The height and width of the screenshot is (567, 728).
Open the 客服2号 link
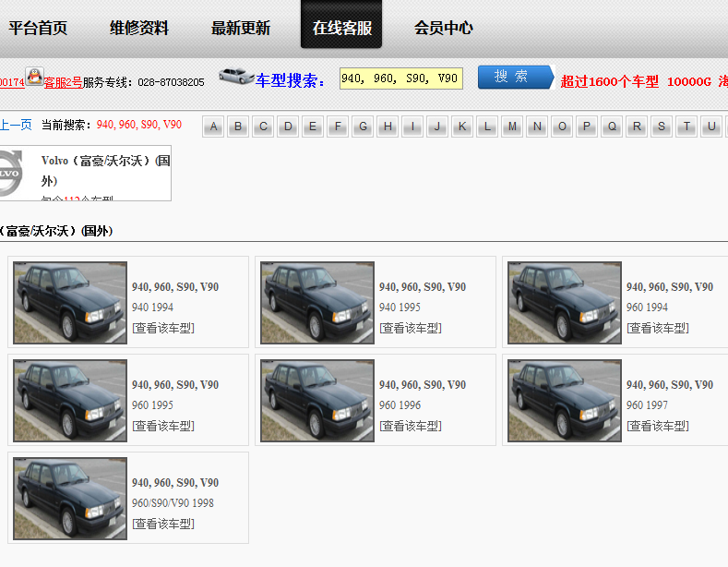pos(63,83)
